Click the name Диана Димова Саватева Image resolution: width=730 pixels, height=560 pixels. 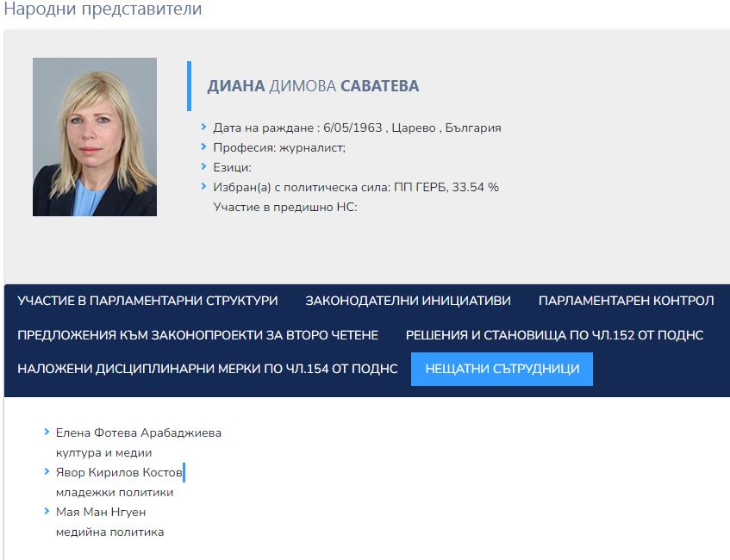[313, 86]
